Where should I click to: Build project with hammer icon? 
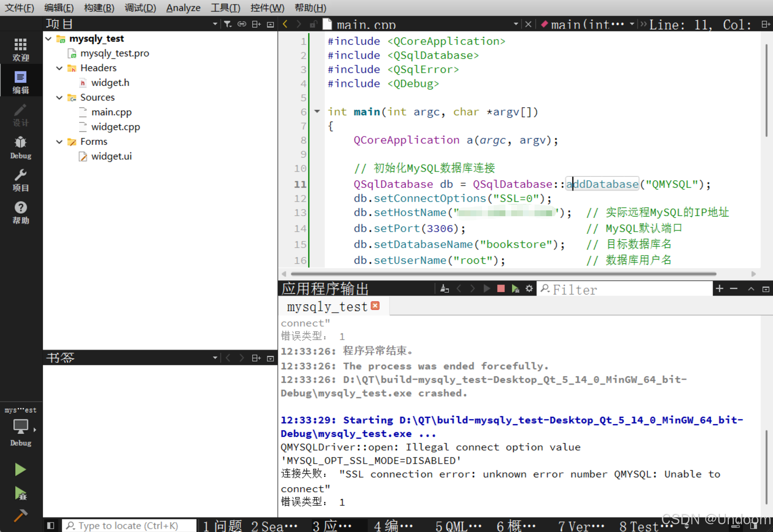(x=20, y=516)
